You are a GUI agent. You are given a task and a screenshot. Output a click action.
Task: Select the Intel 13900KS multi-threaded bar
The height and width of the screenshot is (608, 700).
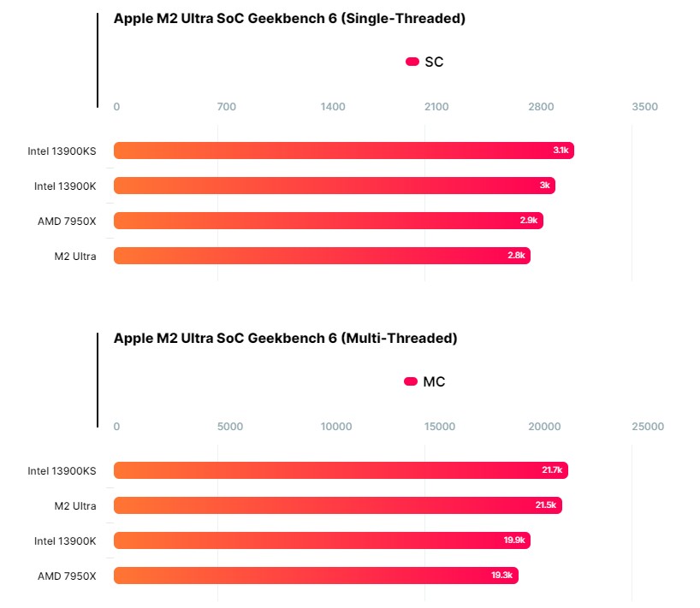340,470
